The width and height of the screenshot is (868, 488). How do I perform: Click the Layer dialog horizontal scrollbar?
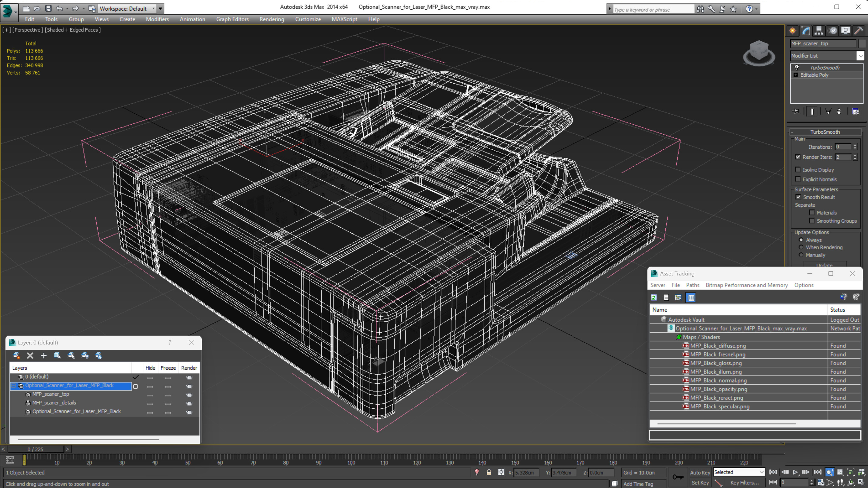(x=88, y=439)
